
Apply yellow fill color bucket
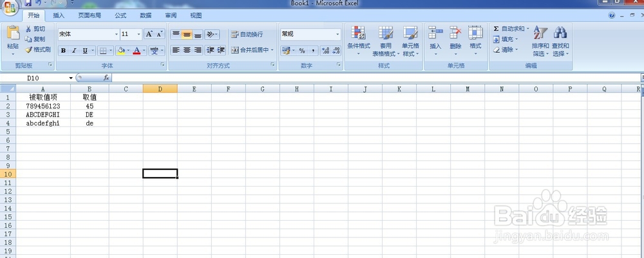(121, 51)
